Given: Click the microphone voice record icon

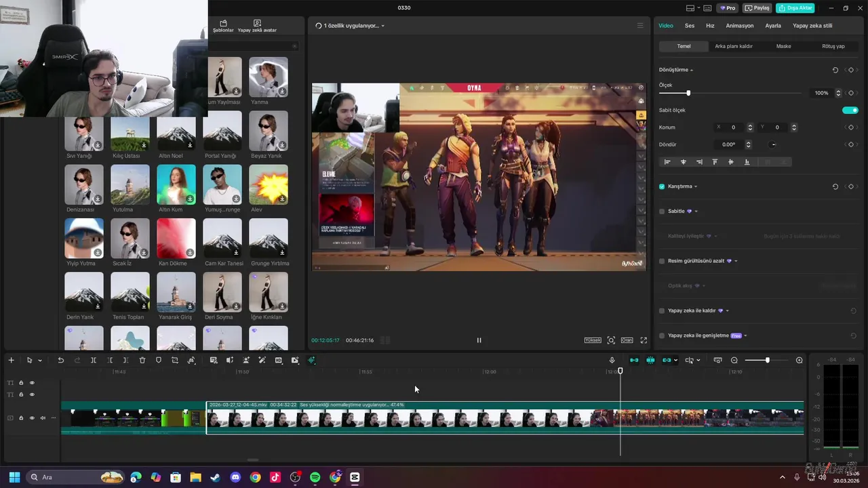Looking at the screenshot, I should pyautogui.click(x=612, y=361).
